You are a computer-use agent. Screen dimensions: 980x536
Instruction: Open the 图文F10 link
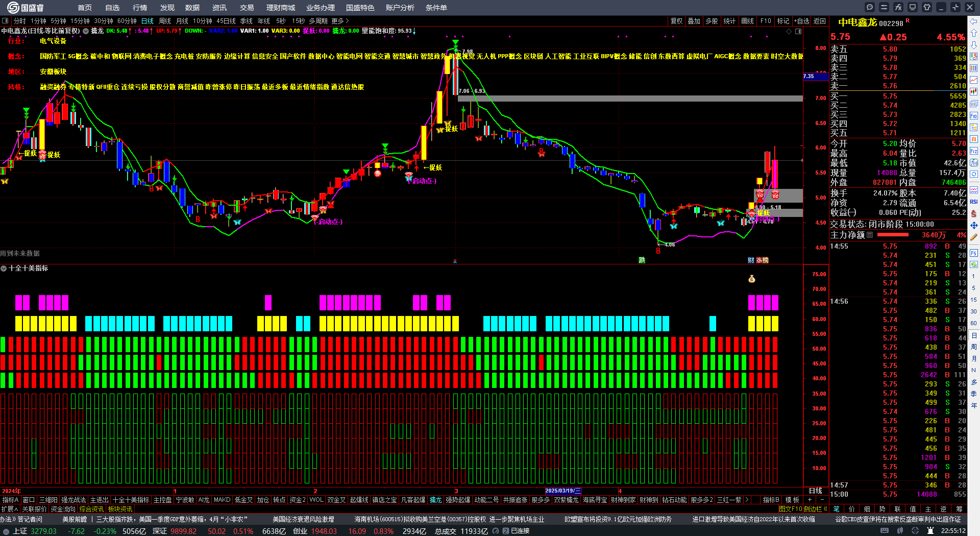[791, 509]
